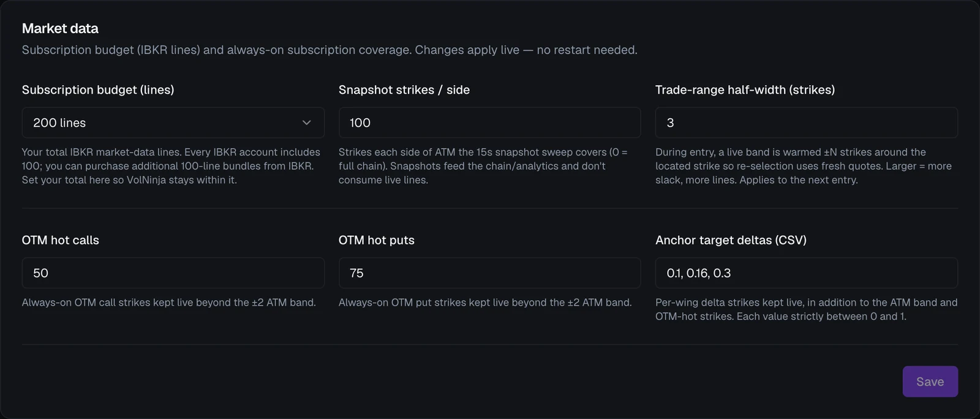980x419 pixels.
Task: Open the 200 lines subscription budget dropdown
Action: click(173, 123)
